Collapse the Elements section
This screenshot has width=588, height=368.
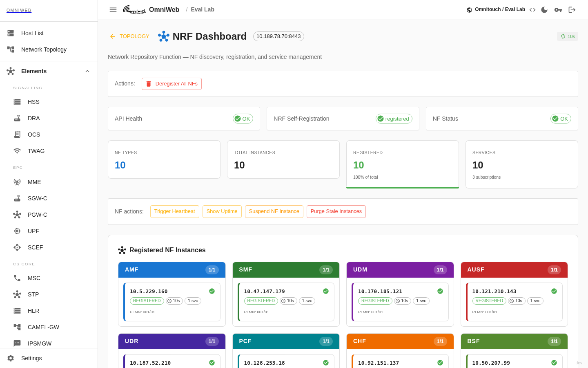point(87,71)
